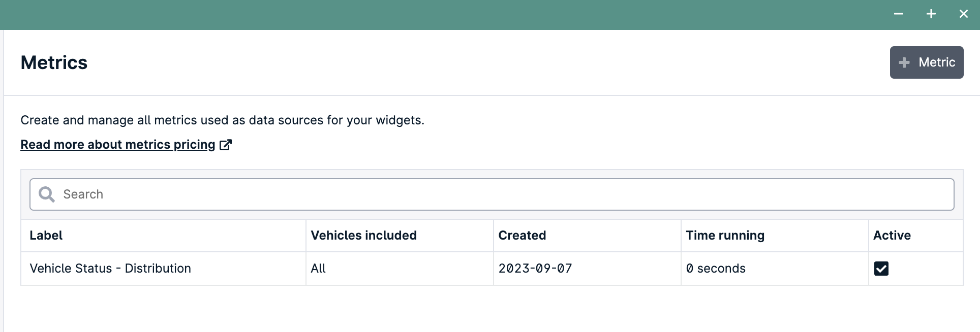Sort by the Created column header
Viewport: 980px width, 332px height.
[x=522, y=236]
